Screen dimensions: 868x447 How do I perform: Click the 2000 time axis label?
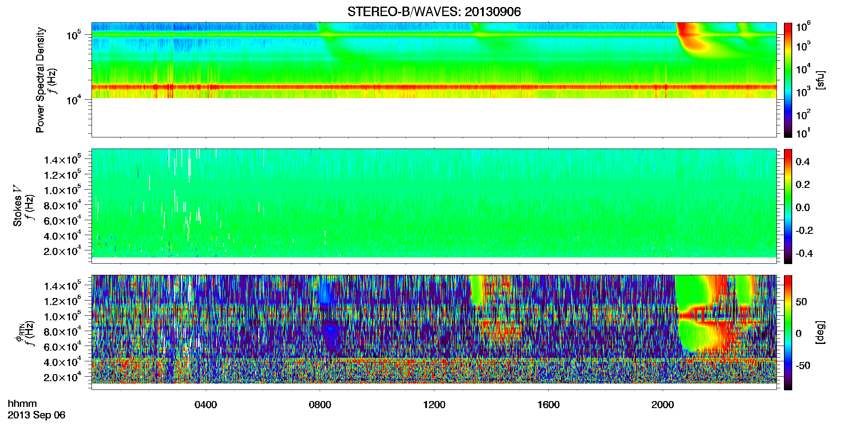[663, 404]
